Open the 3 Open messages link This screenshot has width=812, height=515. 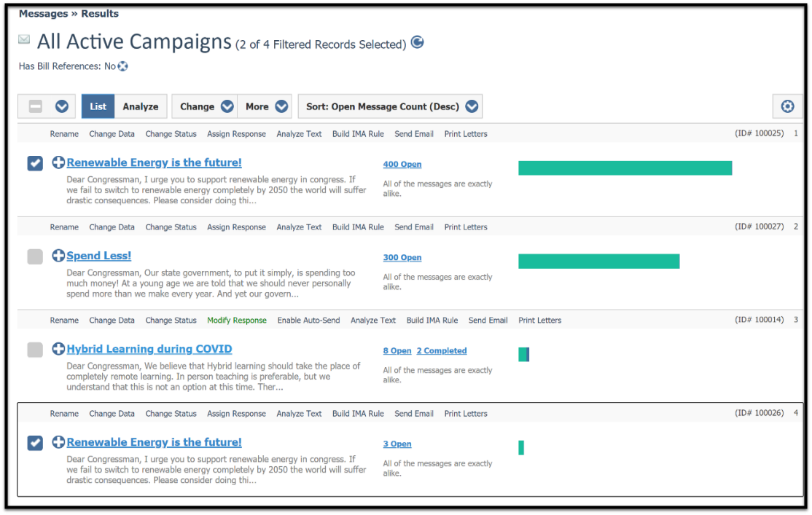point(397,444)
